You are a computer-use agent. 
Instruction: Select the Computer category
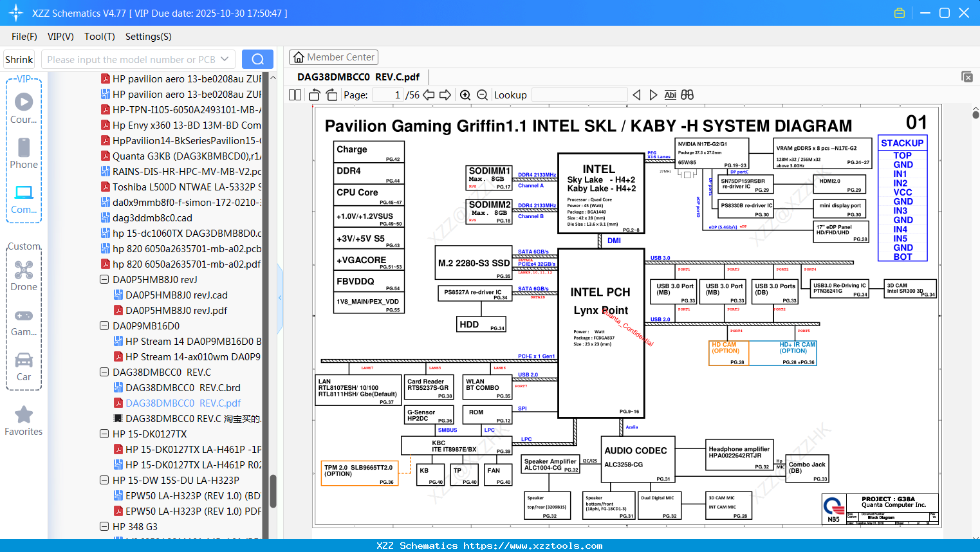(24, 199)
